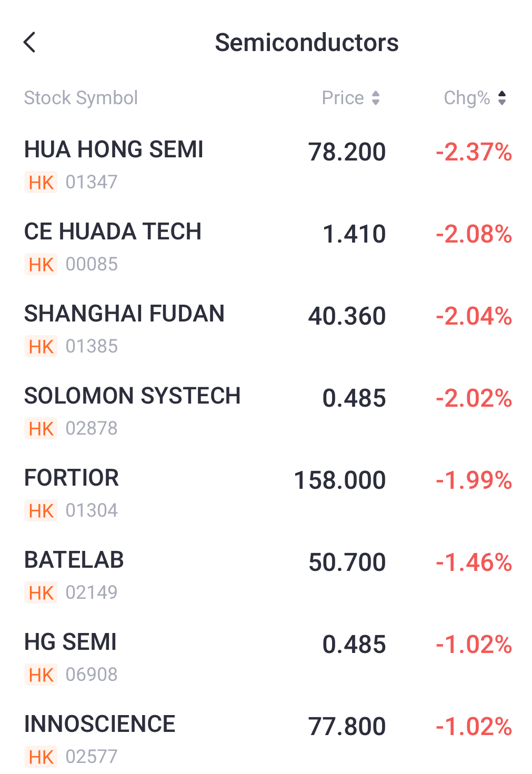Tap HK badge under FORTIOR
Screen dimensions: 532x774
(x=41, y=510)
